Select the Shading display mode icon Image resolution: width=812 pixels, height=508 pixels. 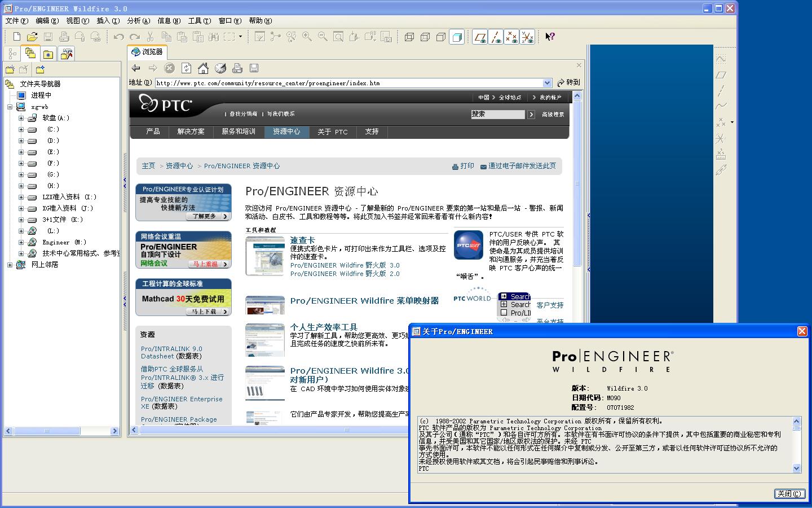point(457,37)
